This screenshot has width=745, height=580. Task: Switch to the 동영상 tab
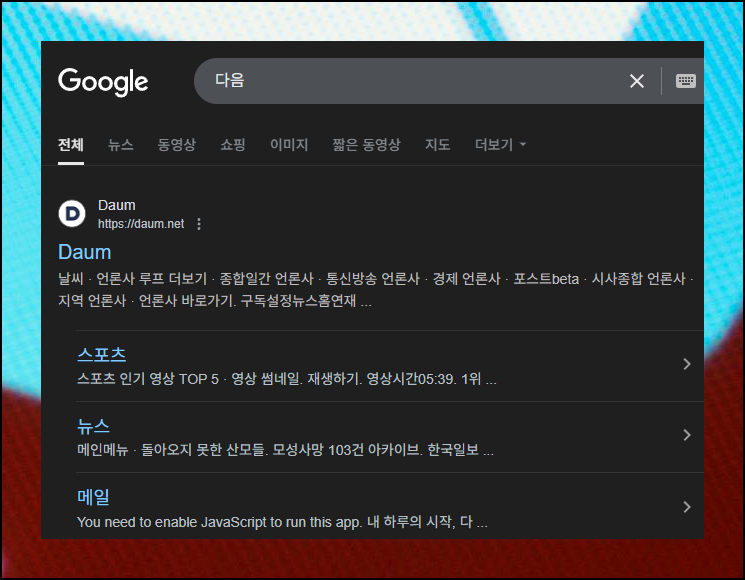pyautogui.click(x=177, y=144)
